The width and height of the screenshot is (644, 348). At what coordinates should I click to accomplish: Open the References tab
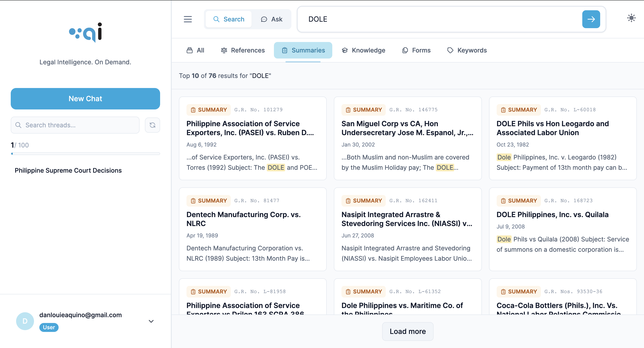click(x=242, y=50)
